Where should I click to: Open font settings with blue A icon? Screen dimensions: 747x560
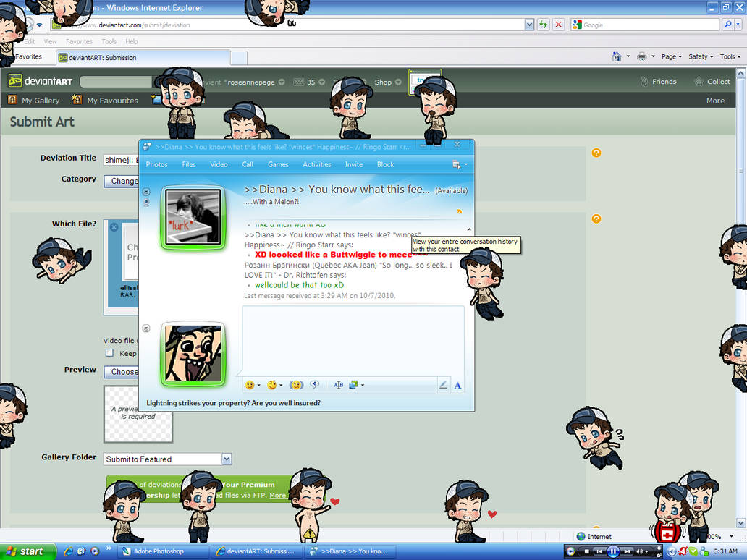(x=457, y=385)
